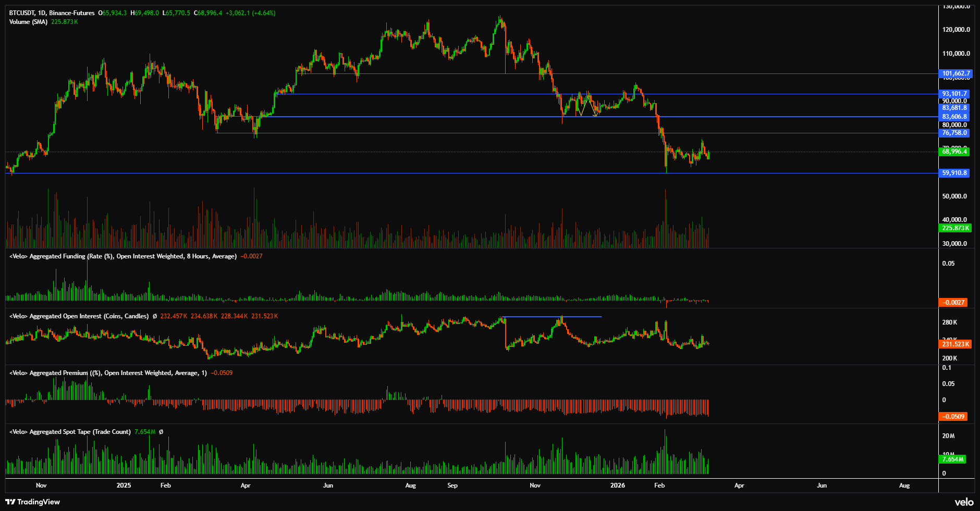Click the BTCUSDT, 1D, Binance-Futures symbol title
Screen dimensions: 980x511
(52, 13)
